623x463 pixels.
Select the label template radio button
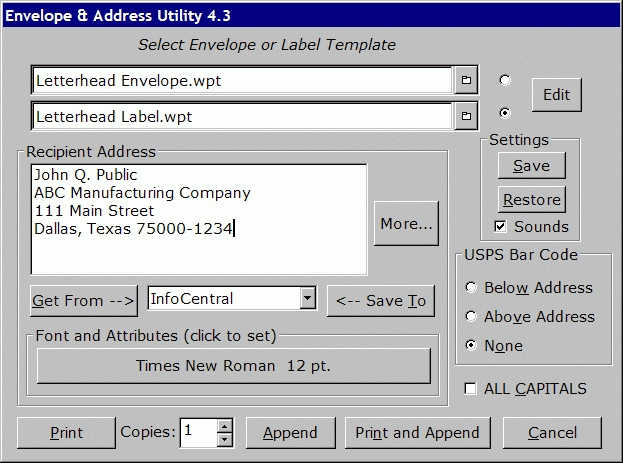coord(505,113)
